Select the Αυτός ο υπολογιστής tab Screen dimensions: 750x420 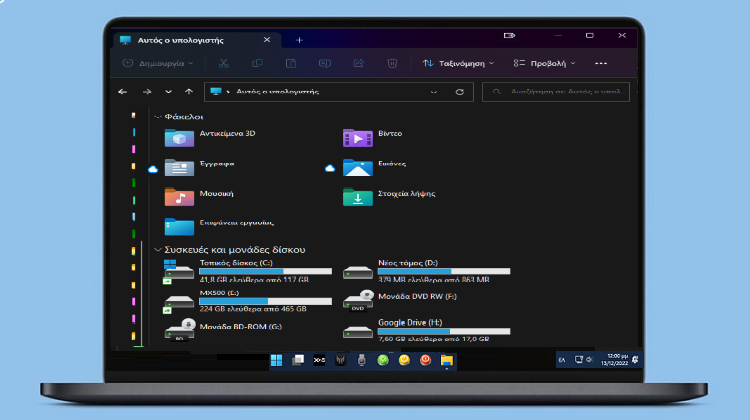[185, 40]
